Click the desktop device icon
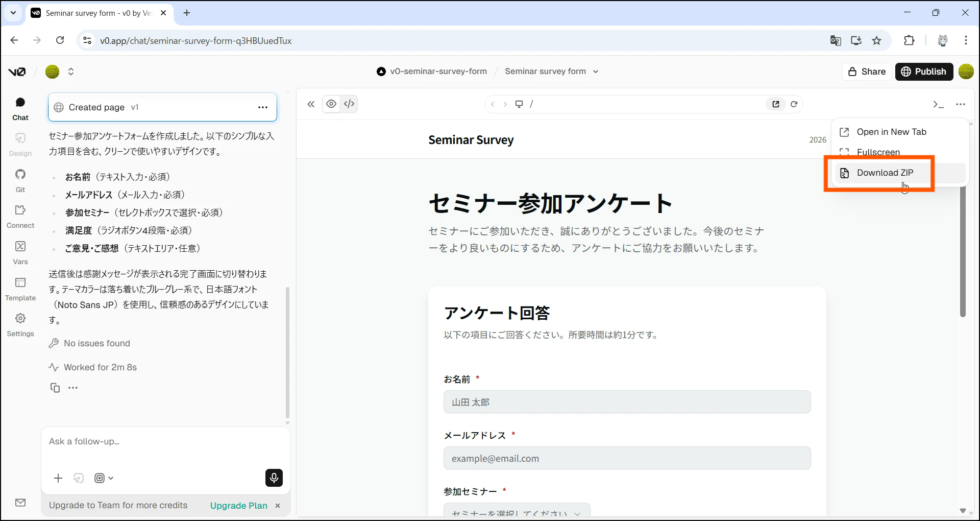Image resolution: width=980 pixels, height=521 pixels. (519, 104)
